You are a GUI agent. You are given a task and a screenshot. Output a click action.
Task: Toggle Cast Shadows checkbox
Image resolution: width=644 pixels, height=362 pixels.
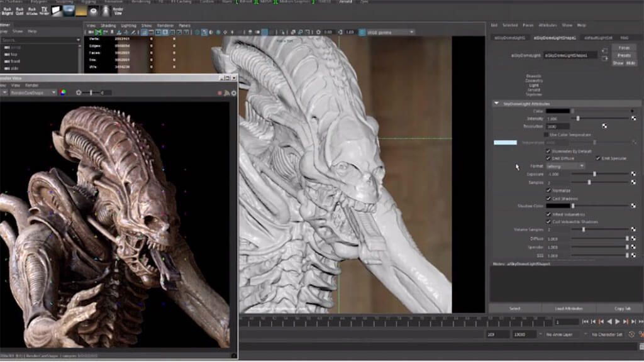548,198
